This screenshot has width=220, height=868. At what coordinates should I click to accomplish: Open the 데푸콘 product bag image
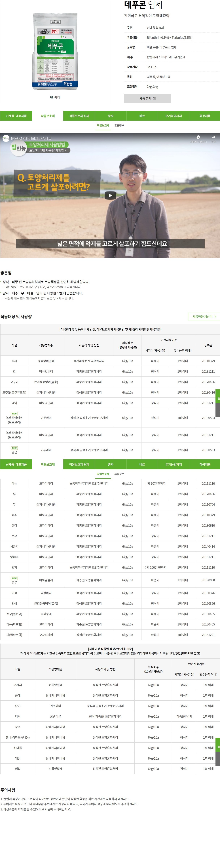click(55, 52)
